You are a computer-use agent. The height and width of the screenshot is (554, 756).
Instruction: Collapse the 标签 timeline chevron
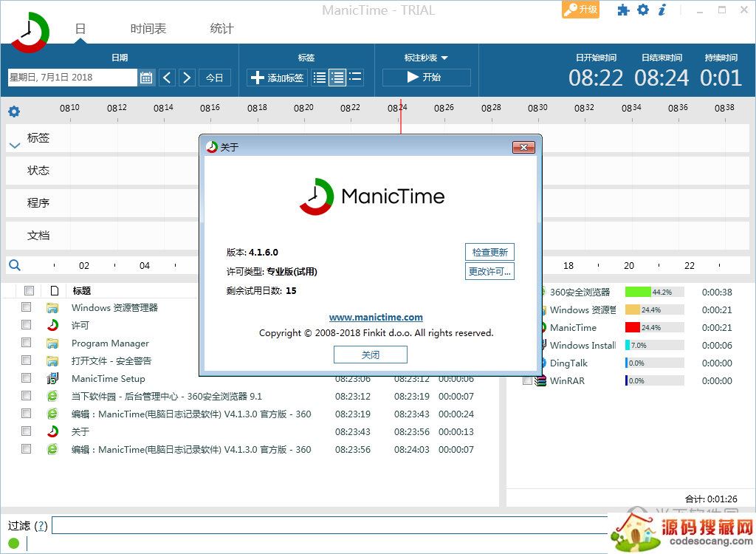click(x=14, y=146)
